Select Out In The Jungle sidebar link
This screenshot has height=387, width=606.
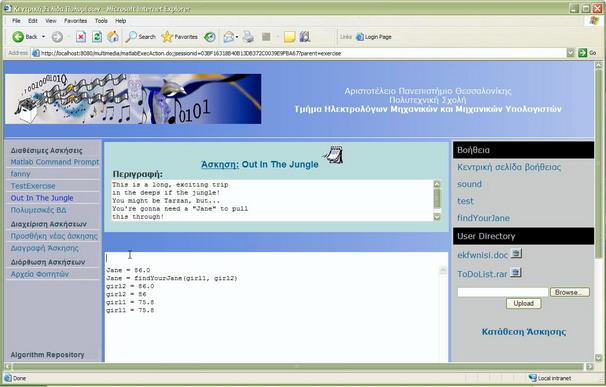42,198
